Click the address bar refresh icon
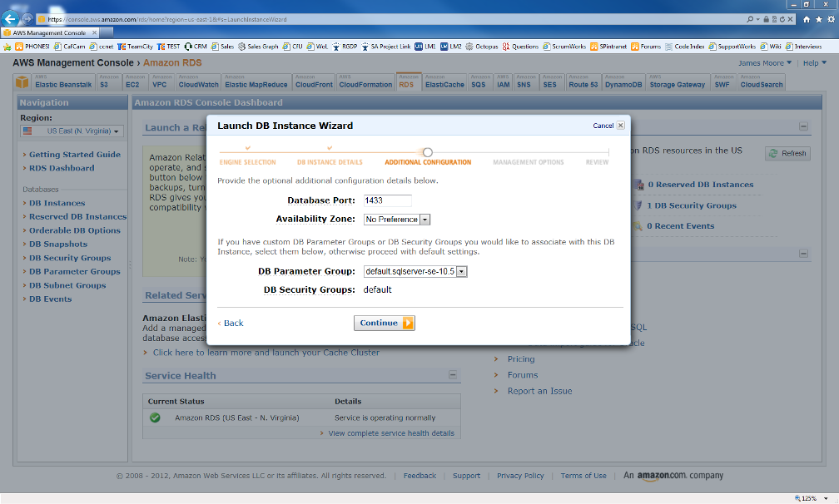 (x=782, y=19)
